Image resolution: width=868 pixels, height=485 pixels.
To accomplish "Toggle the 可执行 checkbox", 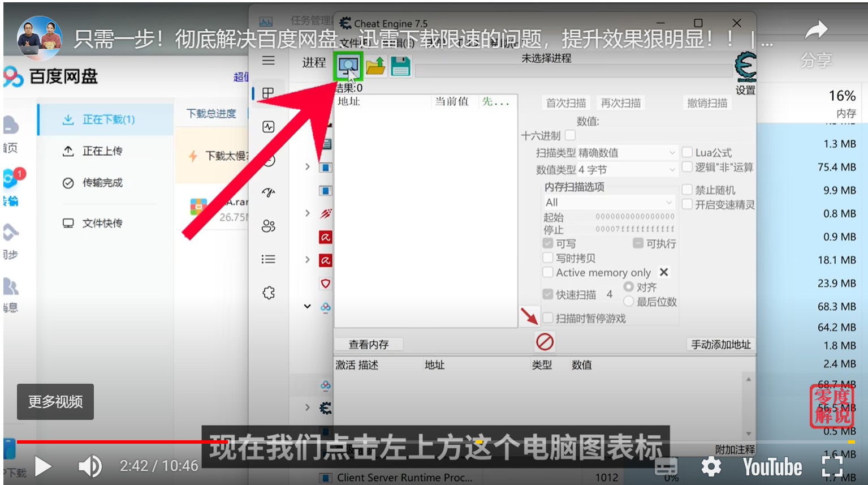I will 638,243.
